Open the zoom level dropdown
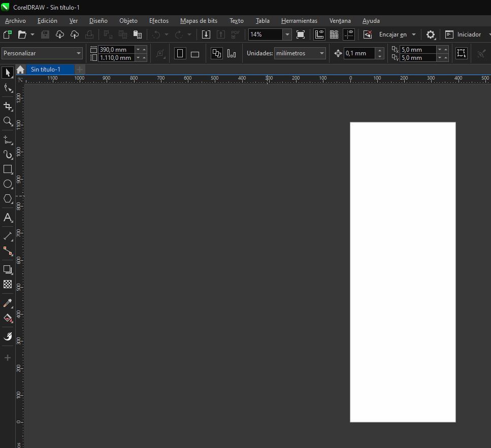 coord(287,35)
